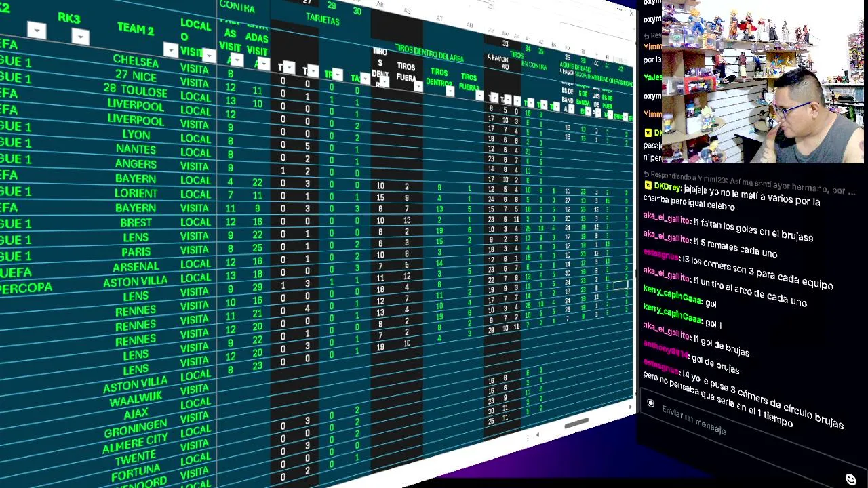Click the LOCAL cell in the ARSENAL row
This screenshot has width=868, height=488.
click(195, 264)
